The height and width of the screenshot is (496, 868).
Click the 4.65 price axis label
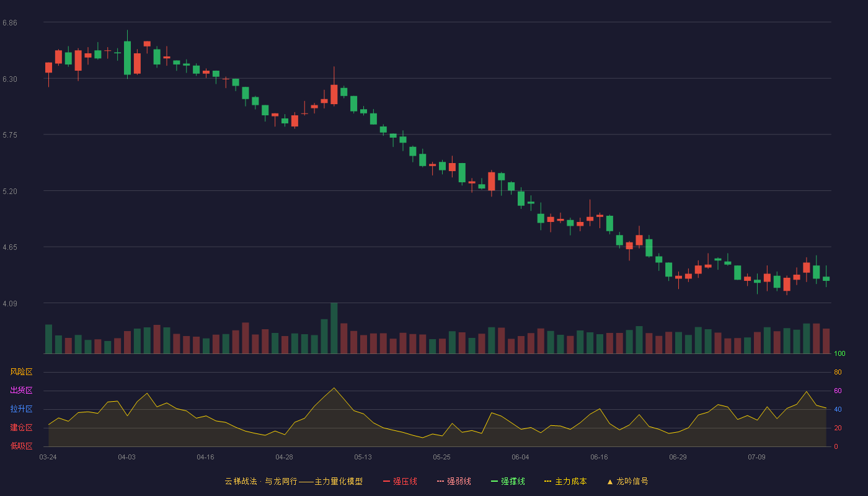[x=10, y=247]
